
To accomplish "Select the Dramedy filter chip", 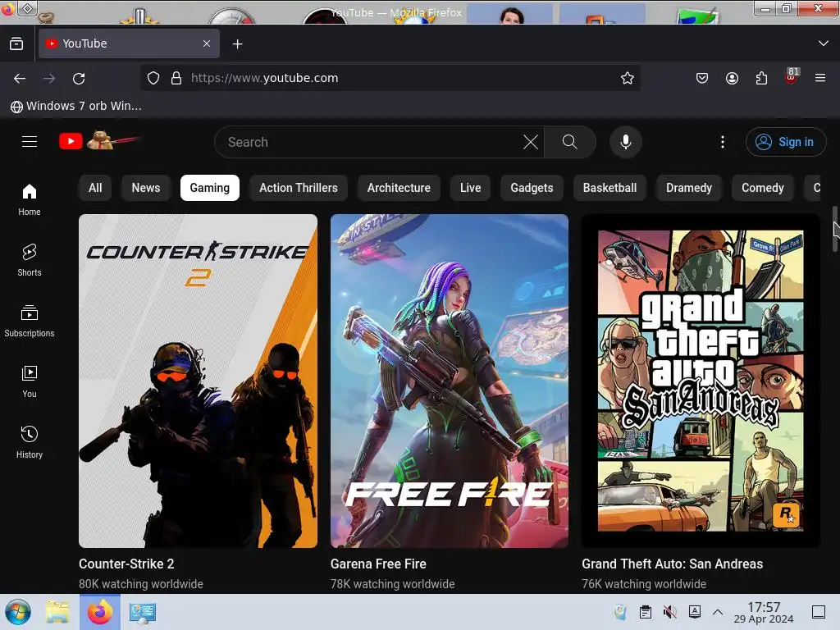I will click(x=689, y=188).
